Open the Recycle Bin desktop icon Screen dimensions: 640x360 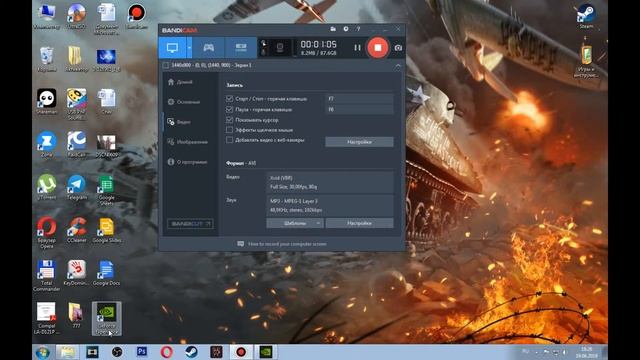(47, 59)
